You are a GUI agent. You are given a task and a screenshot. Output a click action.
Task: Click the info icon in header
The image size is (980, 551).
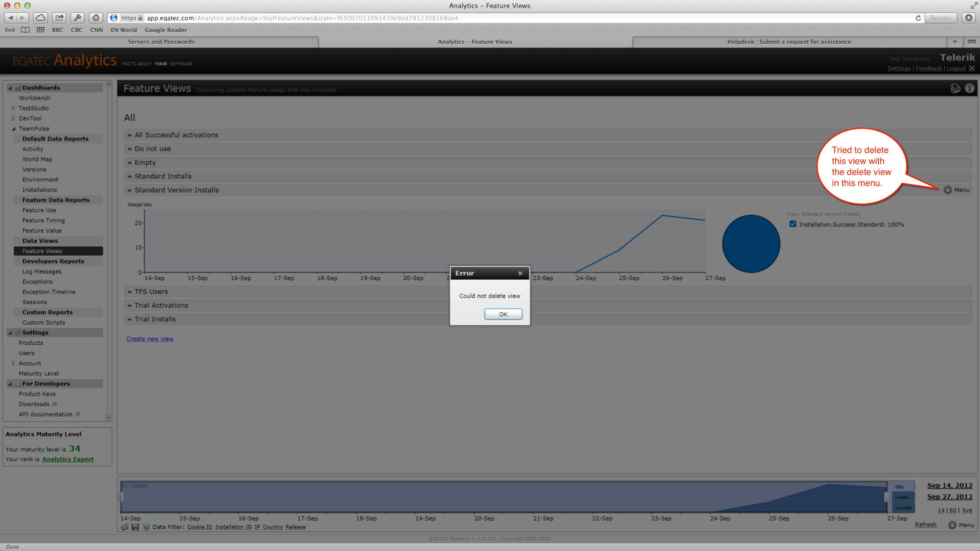tap(969, 89)
